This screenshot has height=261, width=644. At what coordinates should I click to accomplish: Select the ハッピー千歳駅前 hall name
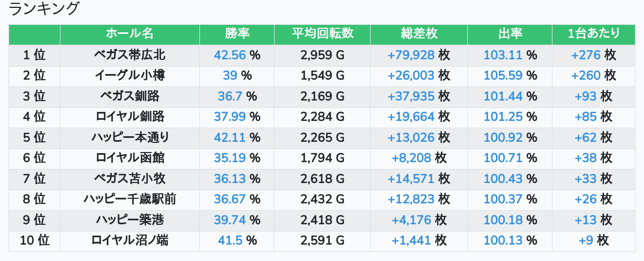pos(130,199)
